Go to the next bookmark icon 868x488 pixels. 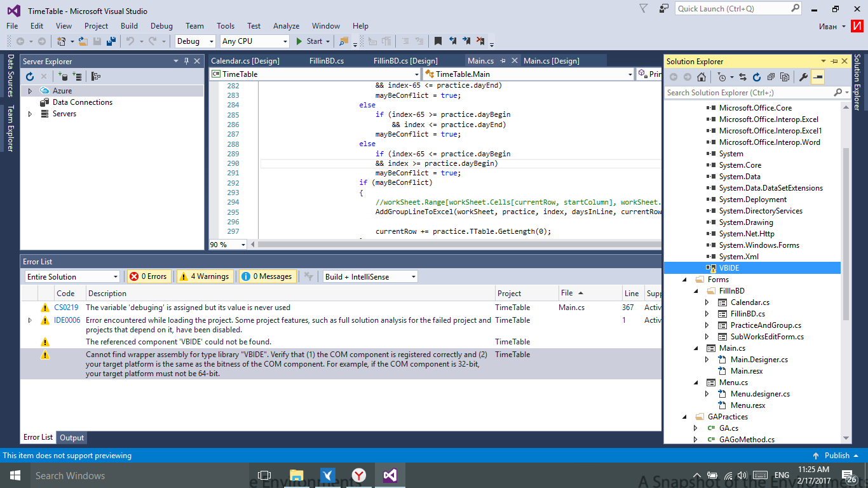(466, 41)
